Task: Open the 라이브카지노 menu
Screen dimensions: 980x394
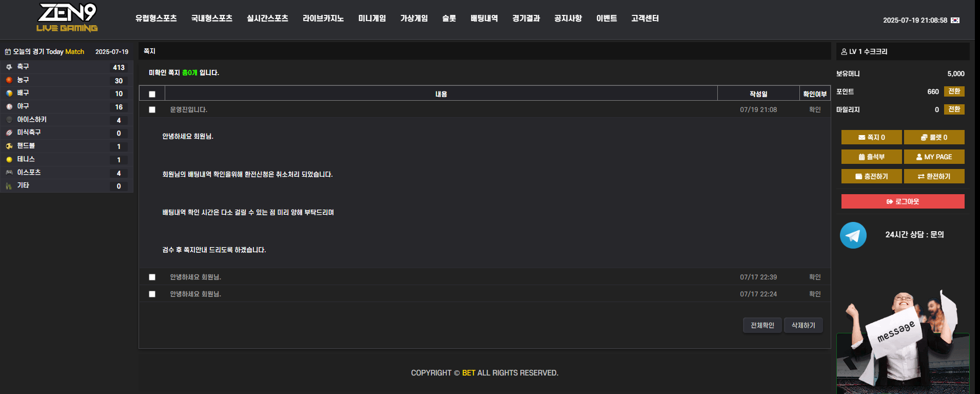Action: (x=323, y=18)
